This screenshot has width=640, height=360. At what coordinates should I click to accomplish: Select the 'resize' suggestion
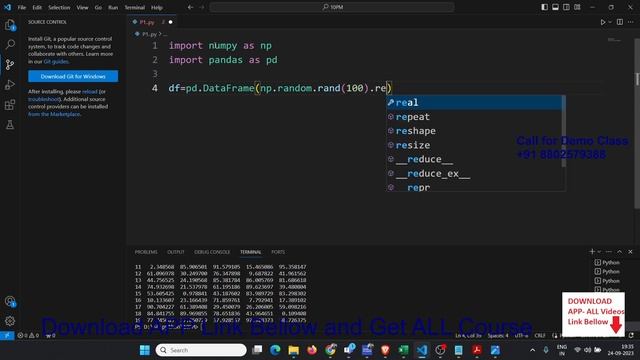coord(473,145)
